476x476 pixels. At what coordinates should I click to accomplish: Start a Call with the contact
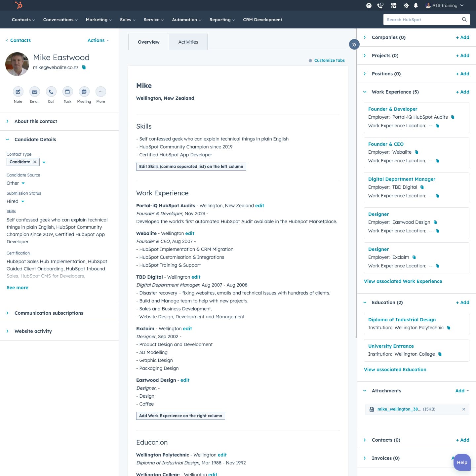pos(51,92)
